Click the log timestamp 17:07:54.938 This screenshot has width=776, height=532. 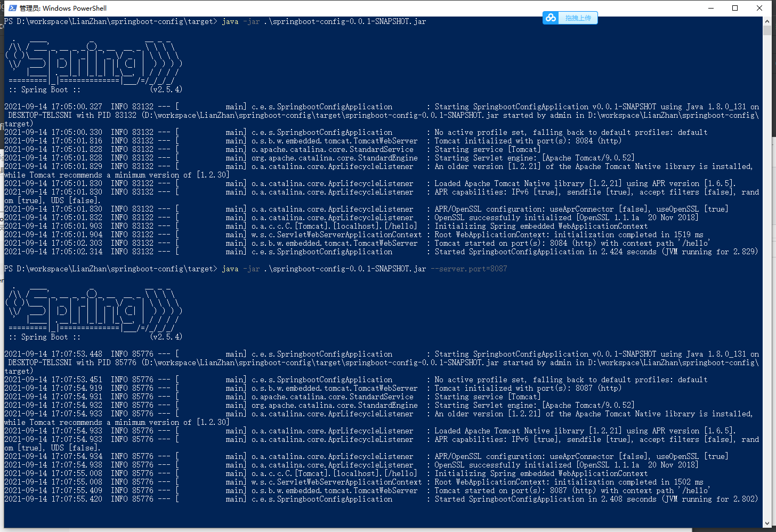[77, 465]
